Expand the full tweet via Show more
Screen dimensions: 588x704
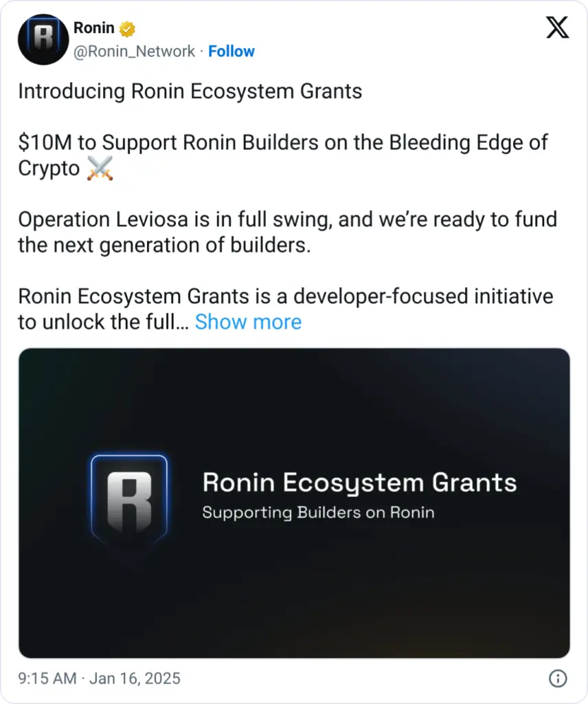pyautogui.click(x=248, y=321)
